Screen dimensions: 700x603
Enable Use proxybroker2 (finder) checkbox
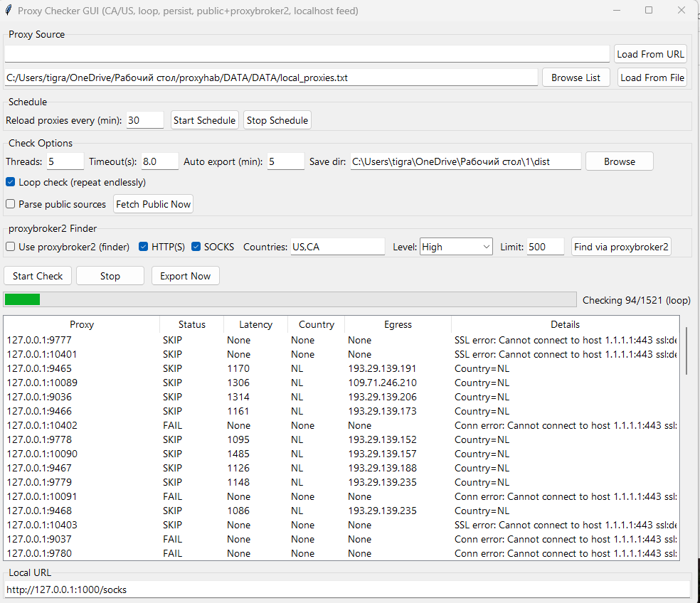(x=11, y=247)
